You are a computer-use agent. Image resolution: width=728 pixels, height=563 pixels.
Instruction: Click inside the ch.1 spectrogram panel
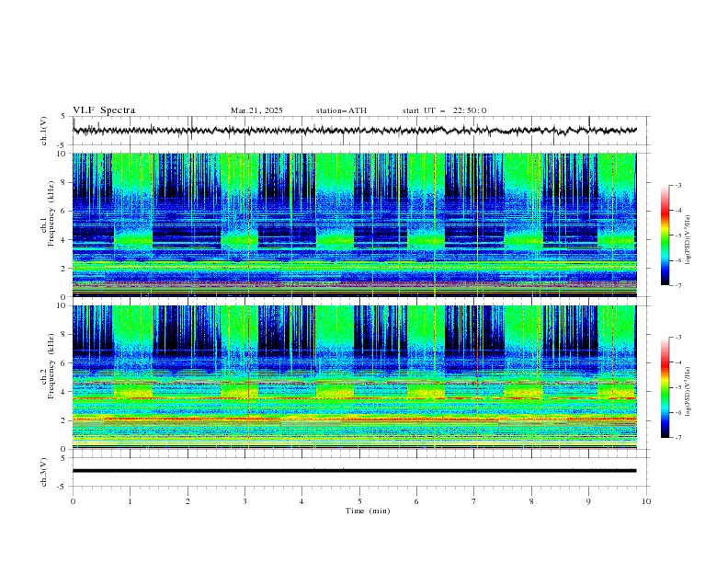pyautogui.click(x=355, y=224)
